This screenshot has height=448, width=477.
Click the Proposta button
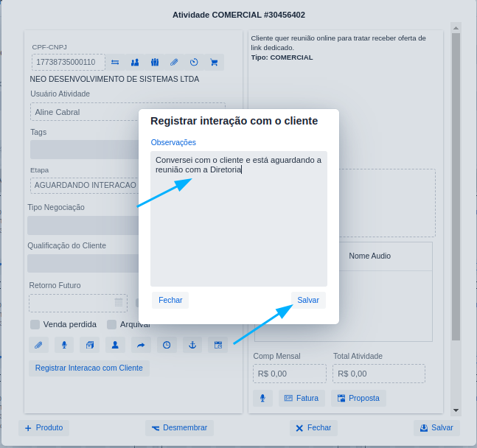click(358, 399)
